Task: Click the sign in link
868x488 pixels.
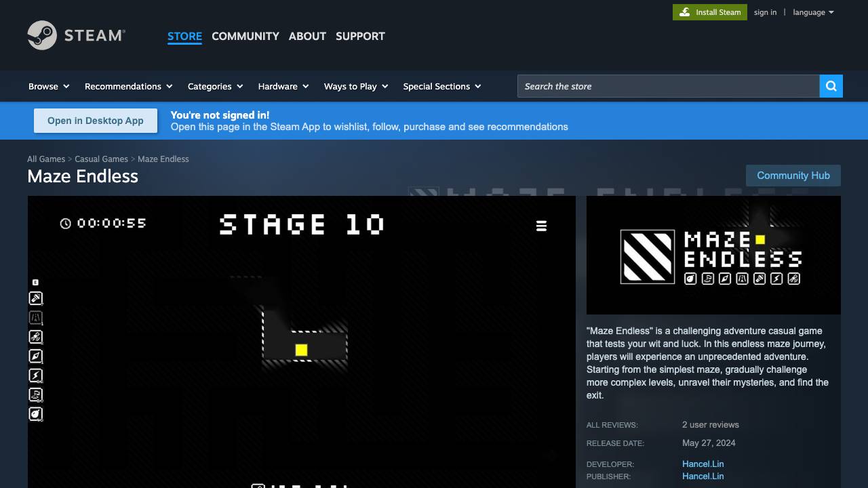Action: point(765,12)
